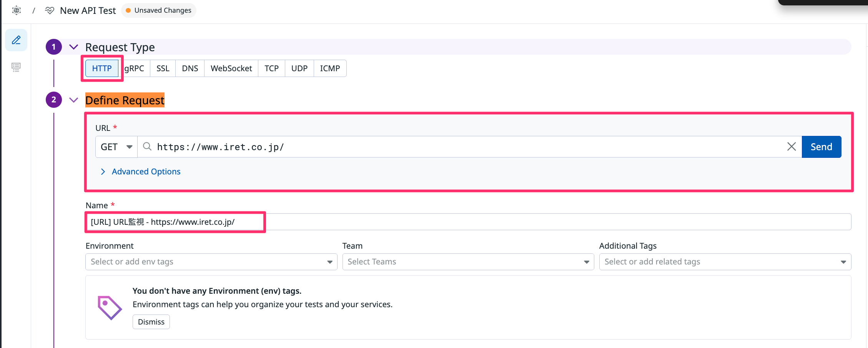Click the Synthetics heartbeat breadcrumb icon
The image size is (868, 348).
[50, 10]
